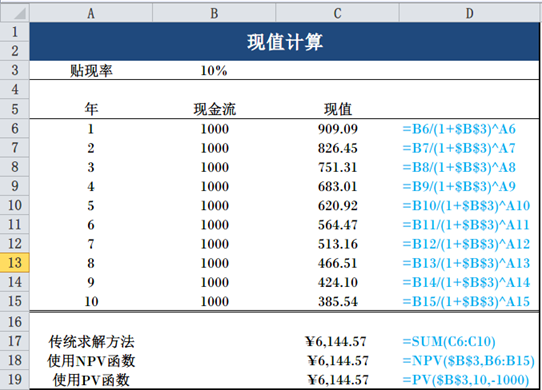Click formula text =B13/(1+$B$3)^A13
The height and width of the screenshot is (390, 542).
click(x=466, y=263)
